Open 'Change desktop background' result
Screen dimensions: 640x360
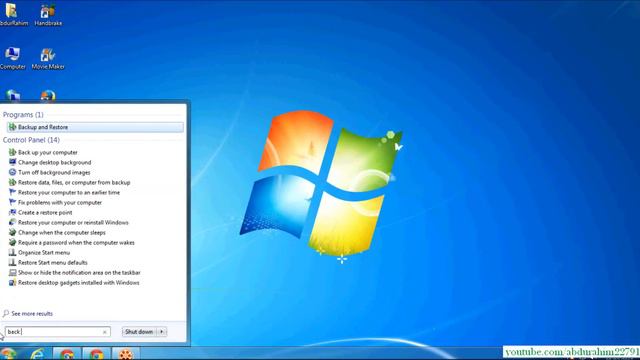[55, 162]
